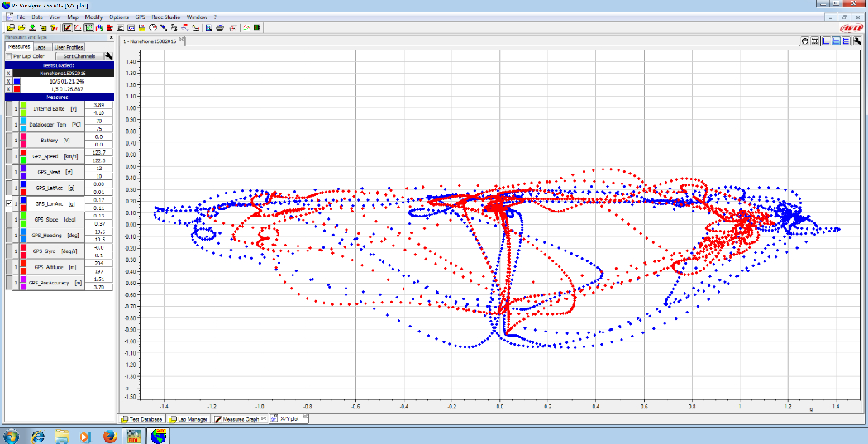Open the Map menu
This screenshot has height=444, width=868.
(x=73, y=17)
